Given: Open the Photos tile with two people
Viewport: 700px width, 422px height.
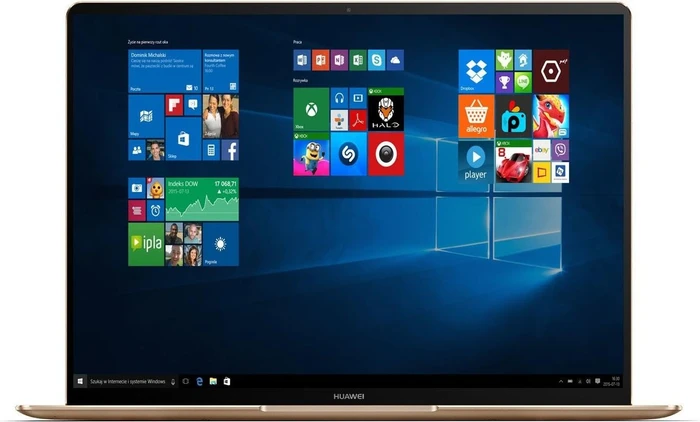Looking at the screenshot, I should pyautogui.click(x=221, y=116).
